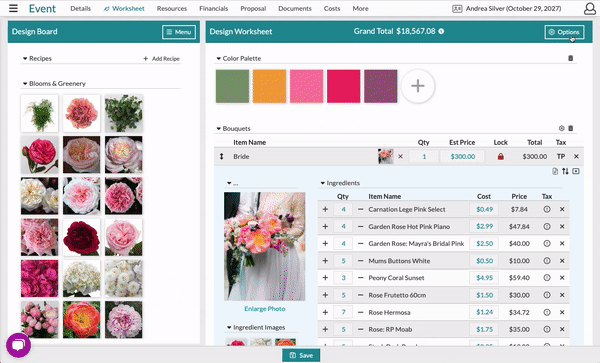Collapse the Color Palette section

click(218, 59)
